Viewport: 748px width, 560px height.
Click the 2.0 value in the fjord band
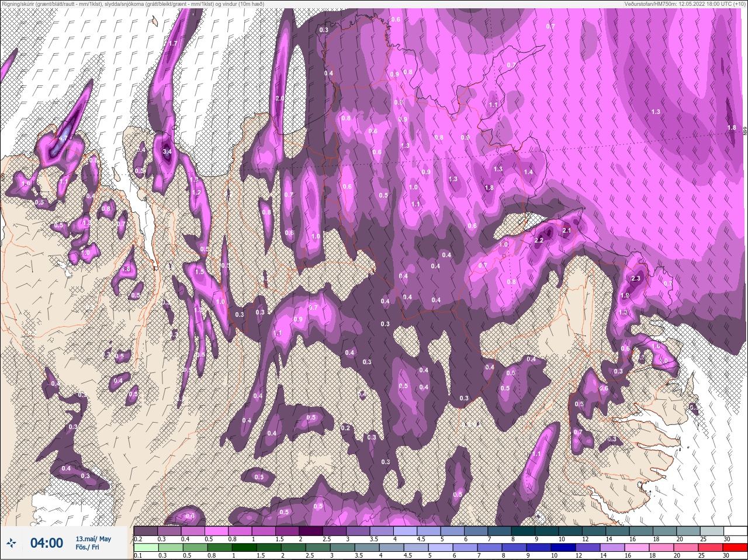pyautogui.click(x=279, y=98)
